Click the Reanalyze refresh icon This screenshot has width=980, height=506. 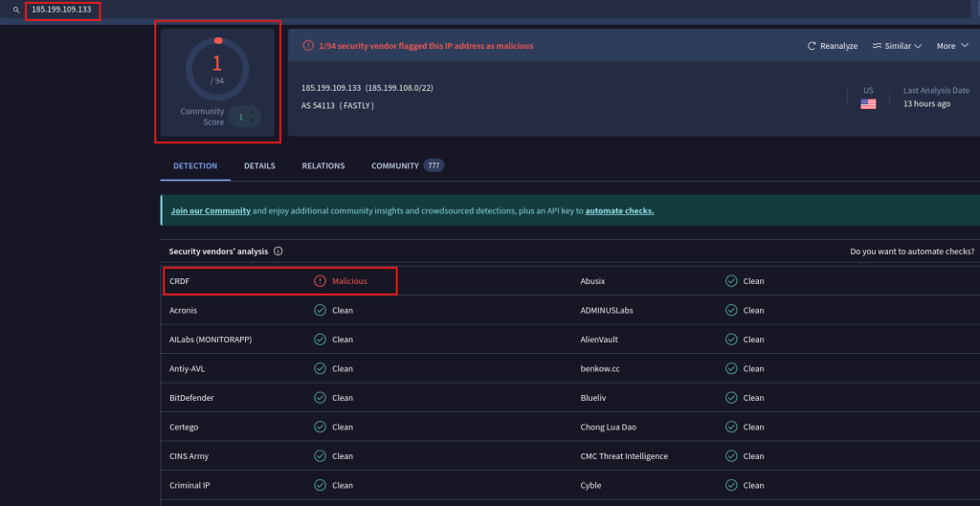(x=812, y=46)
